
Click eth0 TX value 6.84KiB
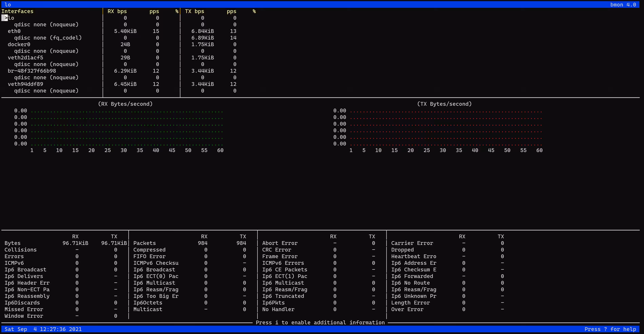[202, 31]
